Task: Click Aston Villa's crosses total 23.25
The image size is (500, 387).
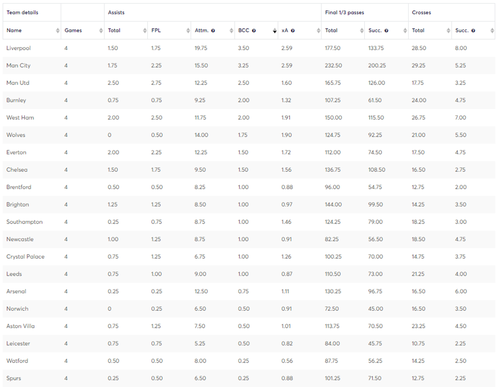Action: pos(418,326)
